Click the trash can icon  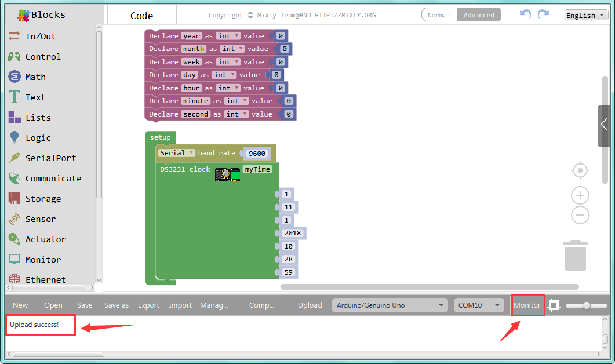[576, 256]
